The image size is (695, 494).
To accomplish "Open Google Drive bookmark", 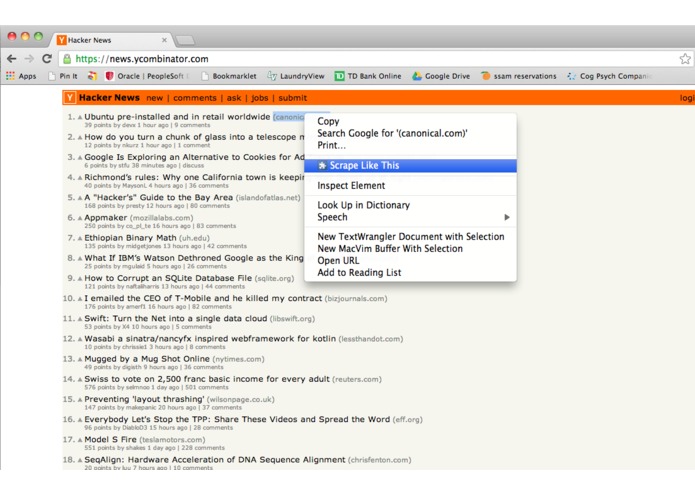I will point(441,76).
